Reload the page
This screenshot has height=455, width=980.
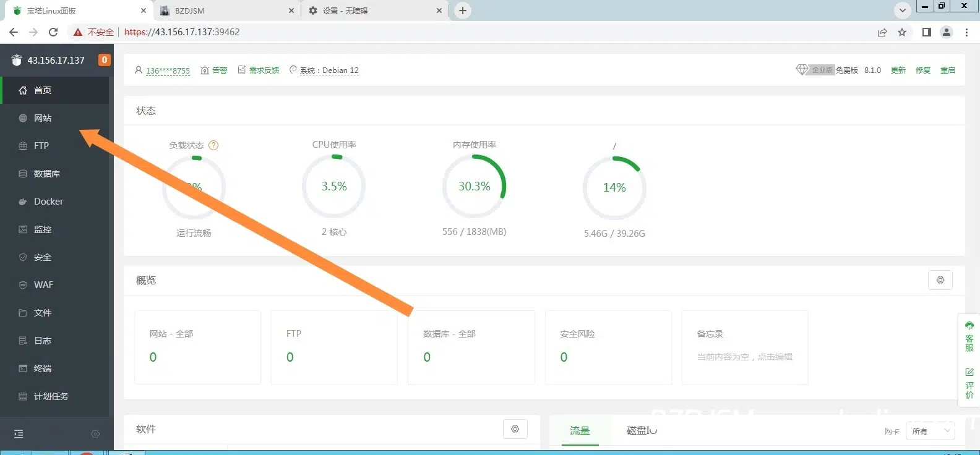tap(53, 32)
